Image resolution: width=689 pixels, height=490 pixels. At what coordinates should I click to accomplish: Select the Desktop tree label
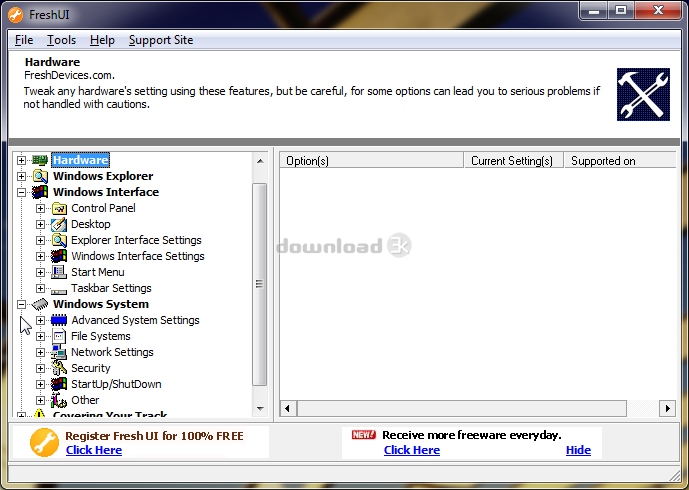pyautogui.click(x=91, y=224)
